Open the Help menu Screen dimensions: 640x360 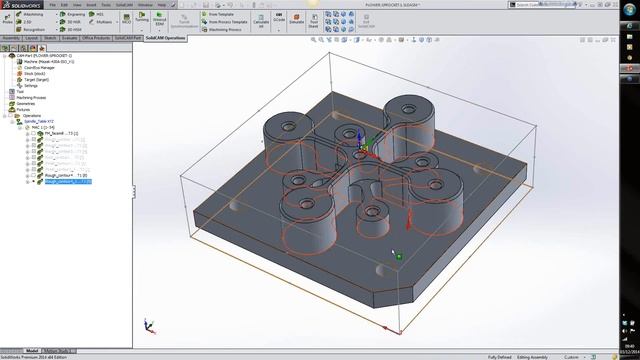(x=162, y=5)
